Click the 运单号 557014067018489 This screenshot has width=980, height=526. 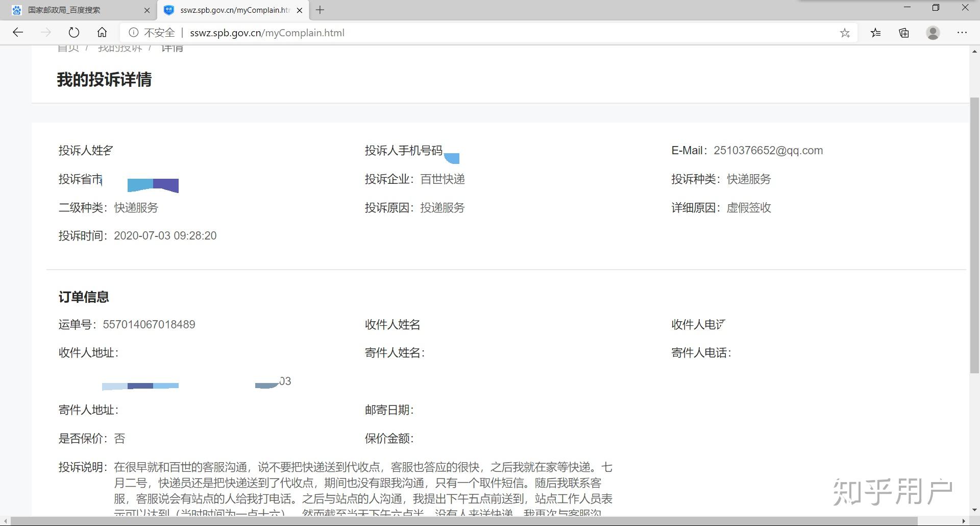149,325
